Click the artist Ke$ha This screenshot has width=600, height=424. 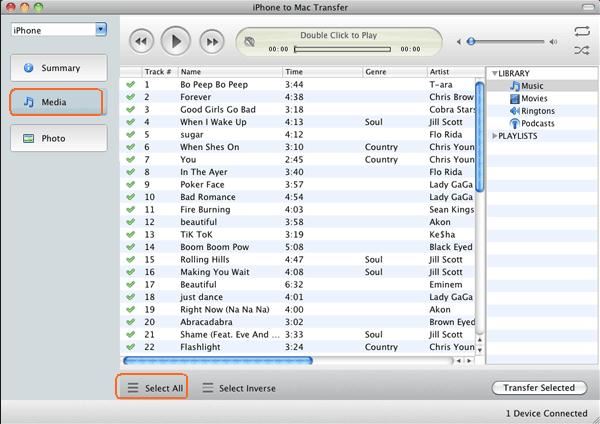442,235
